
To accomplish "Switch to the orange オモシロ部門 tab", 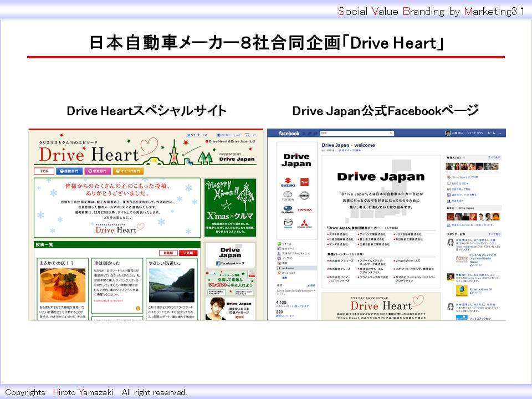I will [128, 171].
